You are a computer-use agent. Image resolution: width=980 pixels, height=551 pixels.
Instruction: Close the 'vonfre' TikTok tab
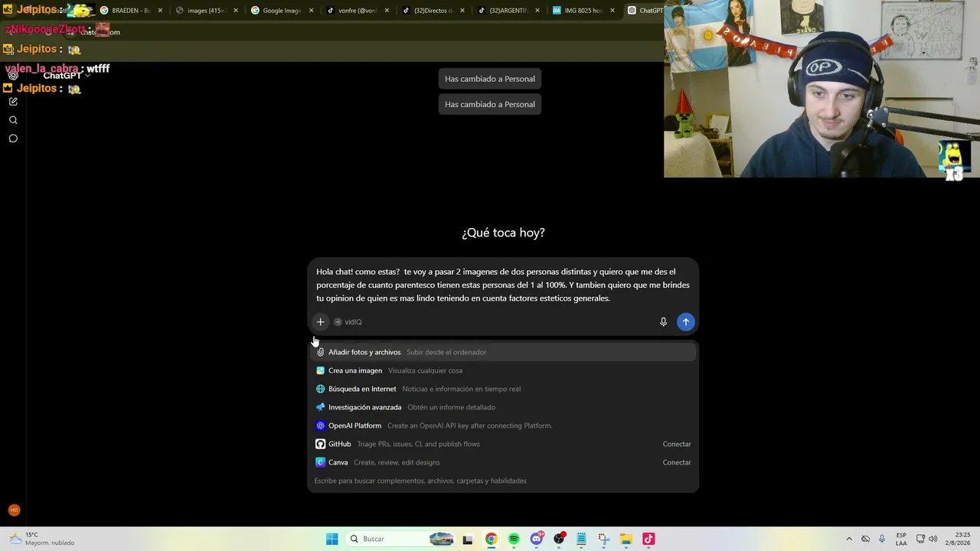click(x=387, y=11)
